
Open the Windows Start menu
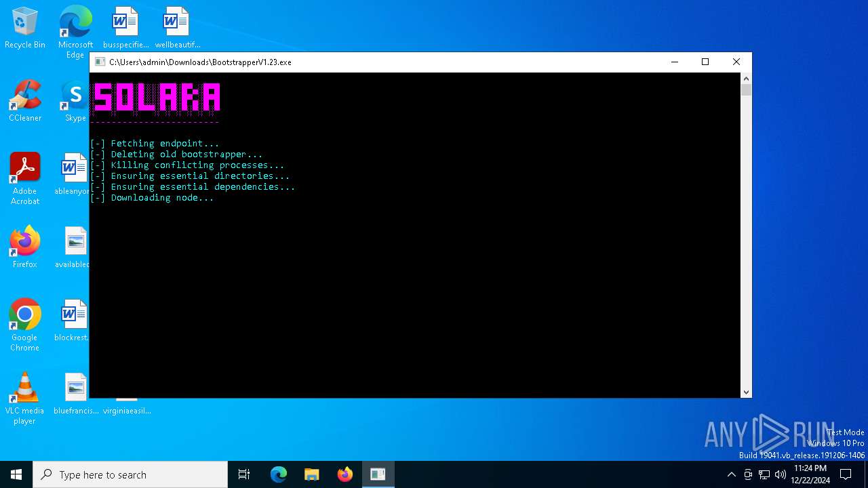(16, 474)
